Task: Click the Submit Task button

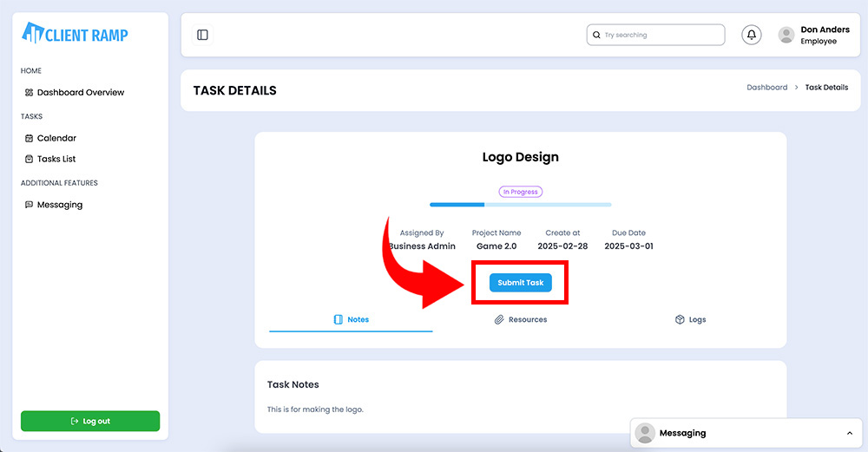Action: [520, 283]
